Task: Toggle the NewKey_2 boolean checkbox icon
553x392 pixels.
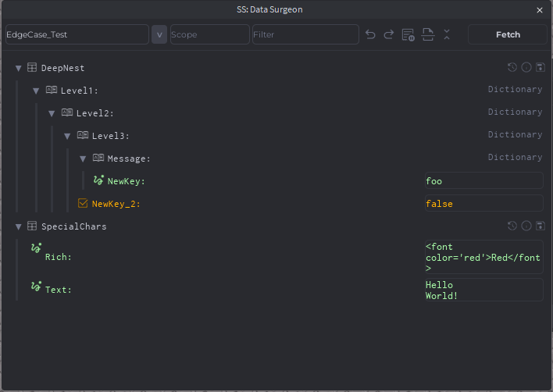Action: tap(83, 203)
